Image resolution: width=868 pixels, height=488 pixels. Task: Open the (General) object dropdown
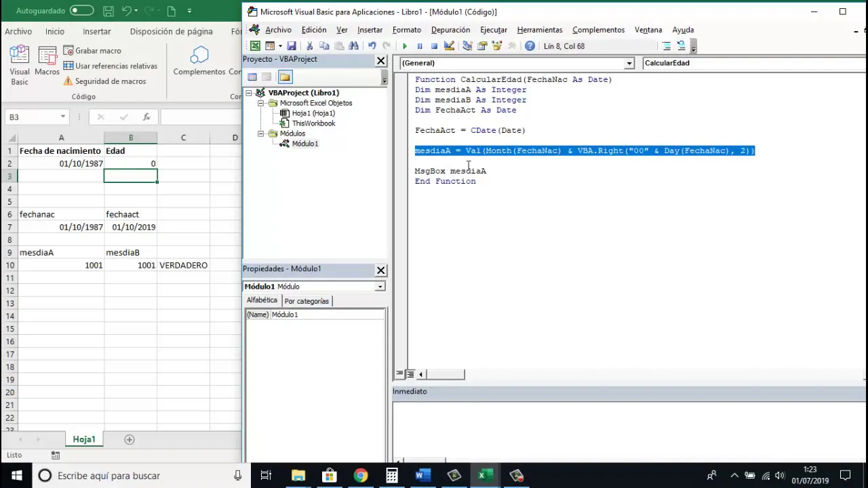[629, 63]
